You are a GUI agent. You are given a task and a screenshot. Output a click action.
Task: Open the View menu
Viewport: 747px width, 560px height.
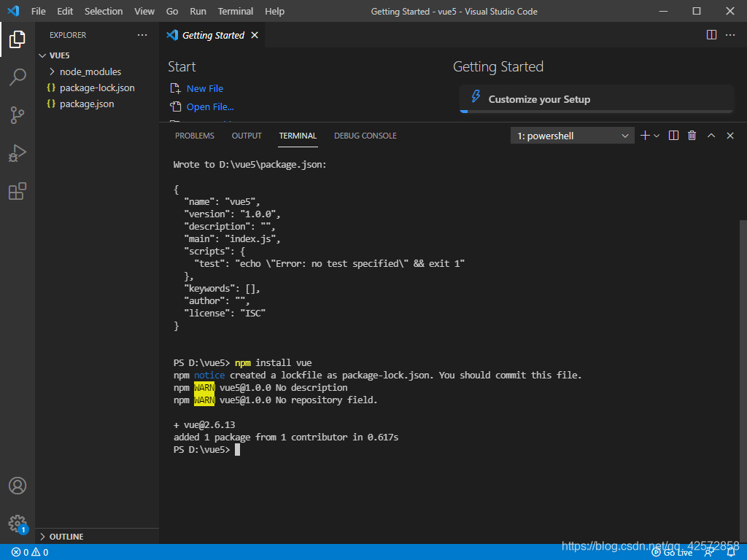click(144, 12)
